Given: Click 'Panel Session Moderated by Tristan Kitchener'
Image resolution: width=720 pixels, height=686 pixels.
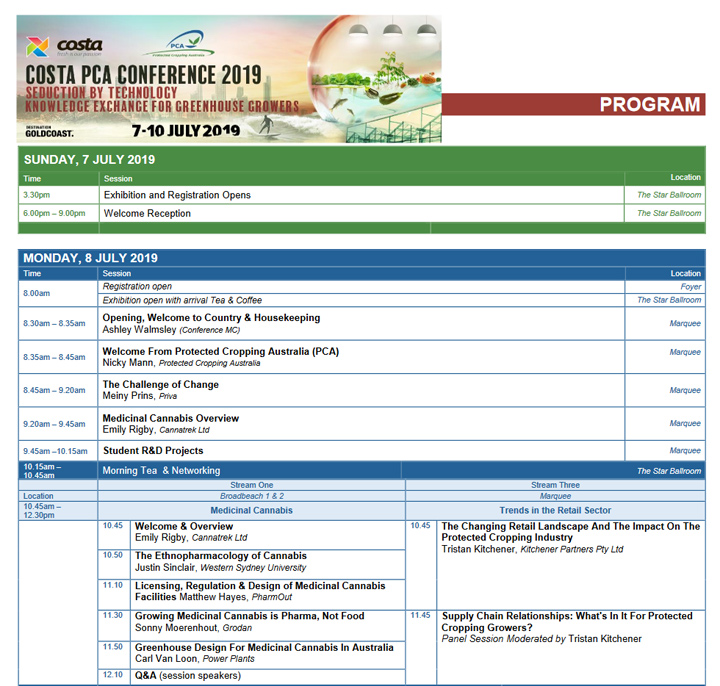Looking at the screenshot, I should 541,639.
